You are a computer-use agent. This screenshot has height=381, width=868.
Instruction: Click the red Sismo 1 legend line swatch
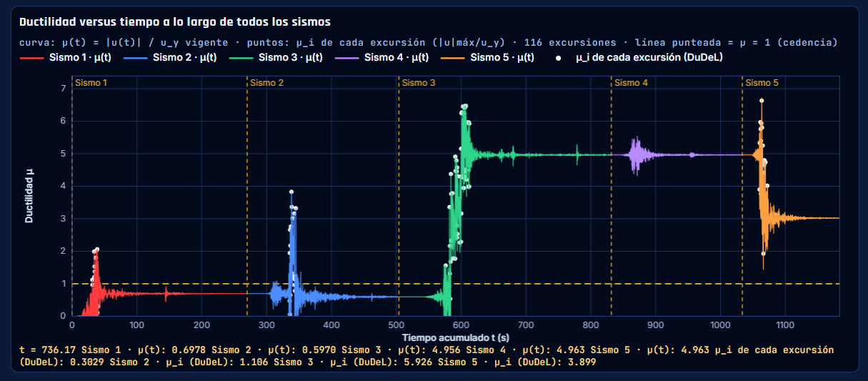pyautogui.click(x=31, y=57)
